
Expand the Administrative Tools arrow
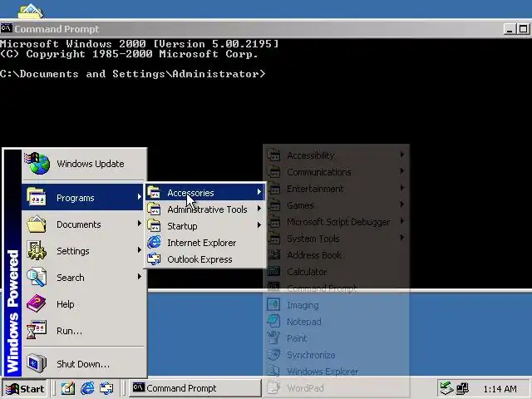259,209
